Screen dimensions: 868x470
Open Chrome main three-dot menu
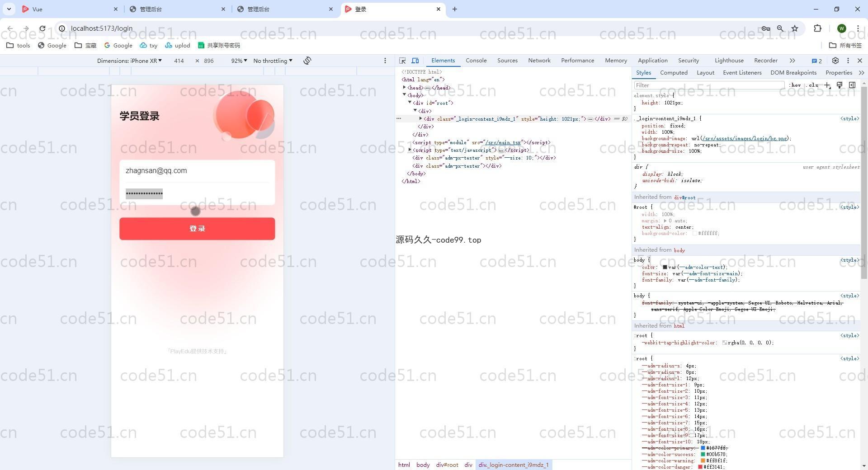[858, 28]
